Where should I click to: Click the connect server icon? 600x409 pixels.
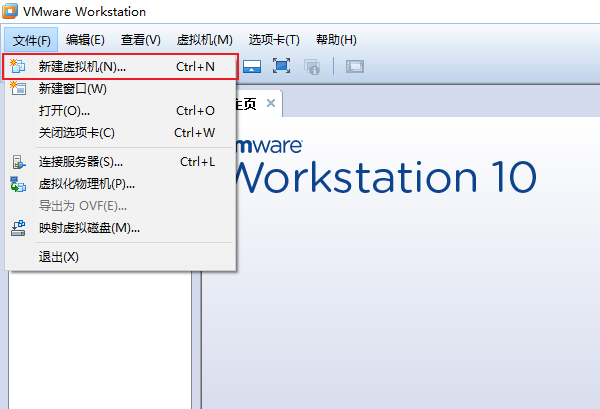click(18, 162)
